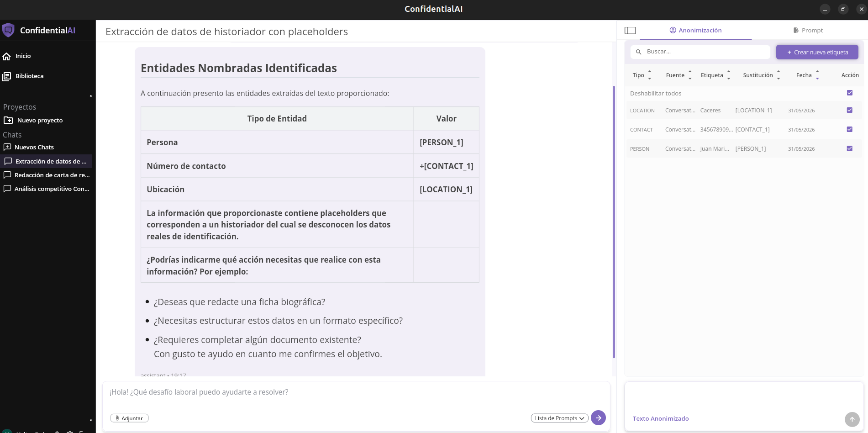Image resolution: width=868 pixels, height=433 pixels.
Task: Click the Inicio home icon
Action: [x=6, y=56]
